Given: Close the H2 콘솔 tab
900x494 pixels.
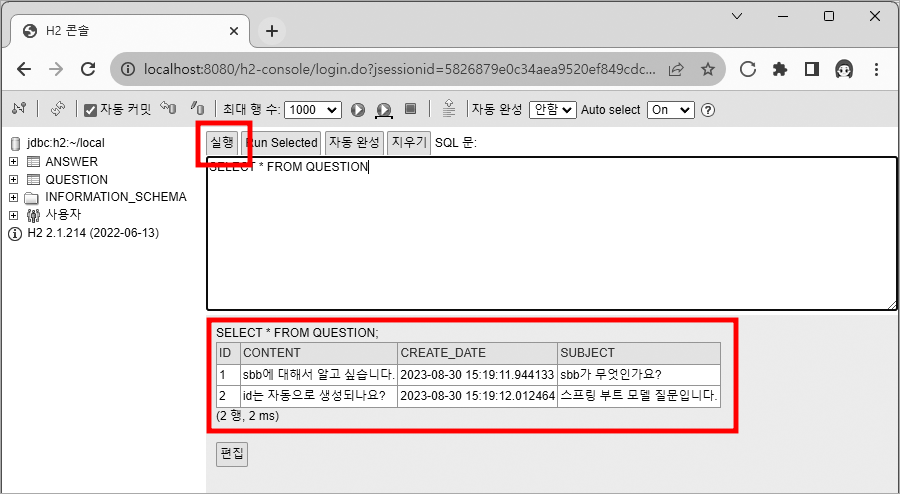Looking at the screenshot, I should coord(234,31).
